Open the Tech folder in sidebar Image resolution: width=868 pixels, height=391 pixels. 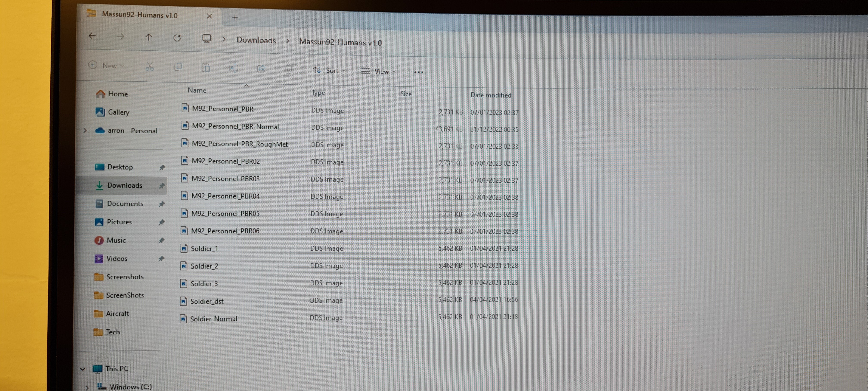[x=107, y=332]
